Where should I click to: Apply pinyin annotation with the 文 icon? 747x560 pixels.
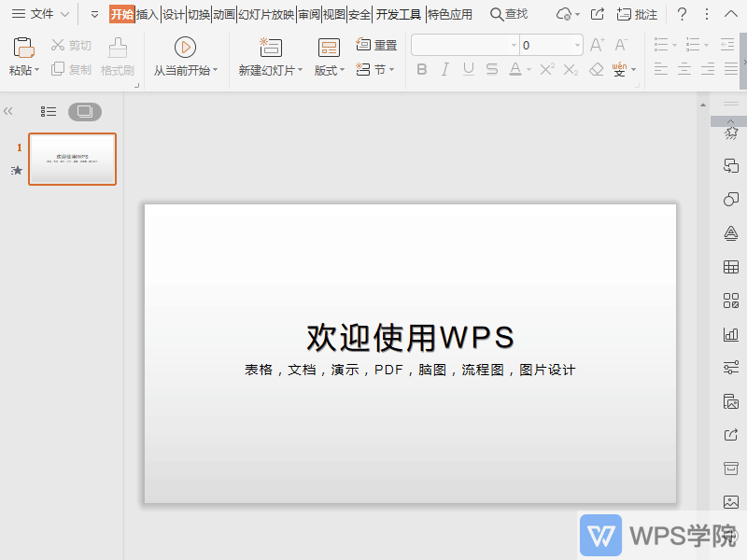pos(618,68)
